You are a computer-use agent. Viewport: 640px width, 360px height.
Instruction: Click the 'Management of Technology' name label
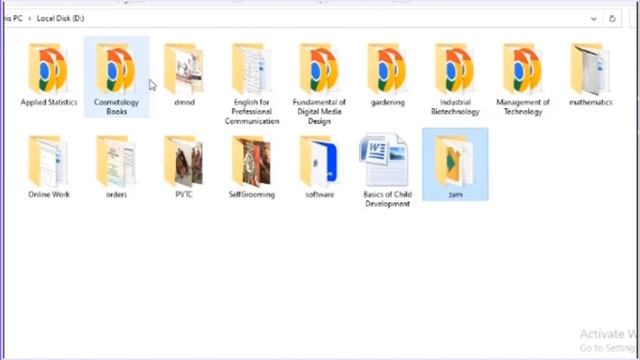tap(523, 107)
